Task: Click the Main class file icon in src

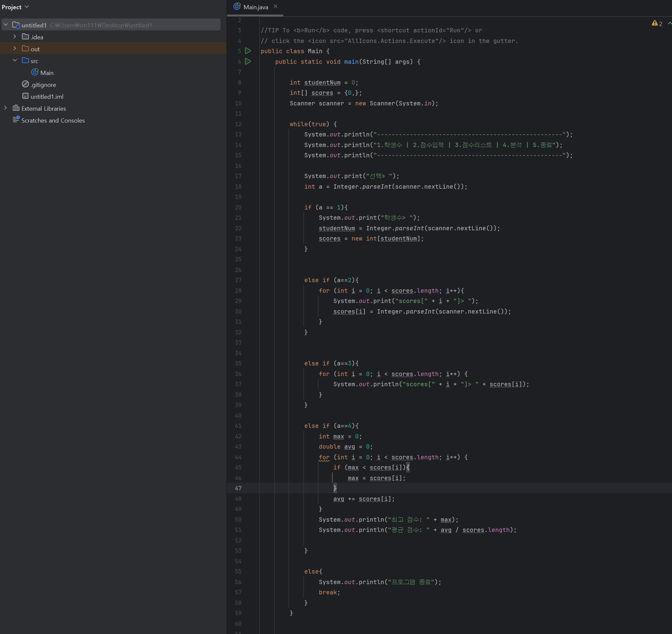Action: point(35,72)
